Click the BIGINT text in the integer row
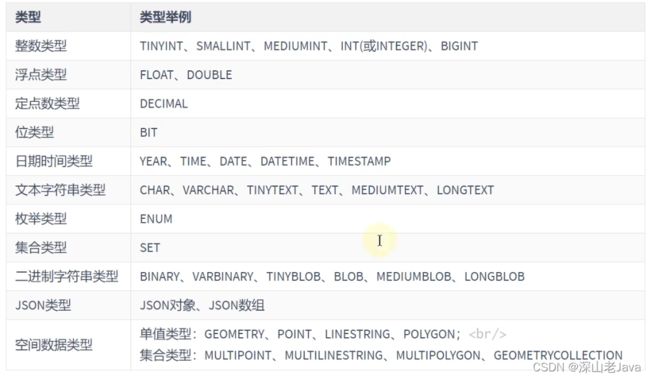Image resolution: width=650 pixels, height=379 pixels. coord(459,46)
